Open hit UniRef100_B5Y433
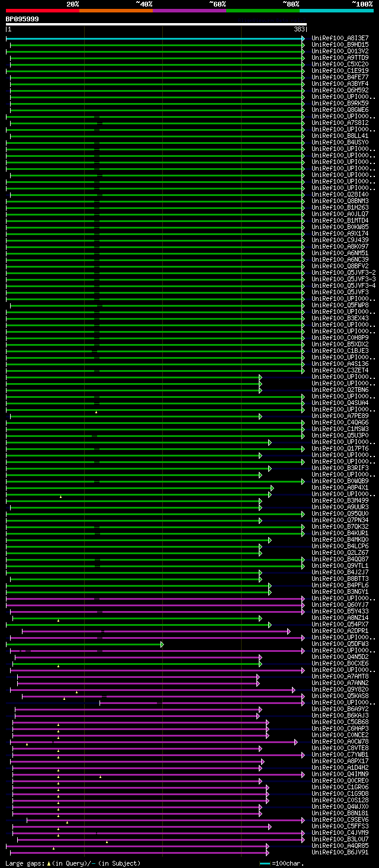Screen dimensions: 379x868 click(340, 611)
